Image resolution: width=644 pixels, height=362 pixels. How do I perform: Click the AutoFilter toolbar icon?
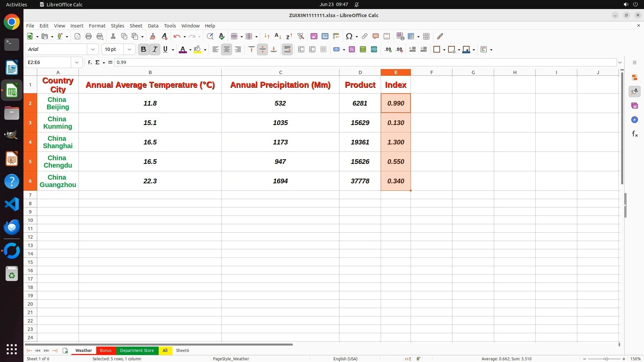coord(301,36)
